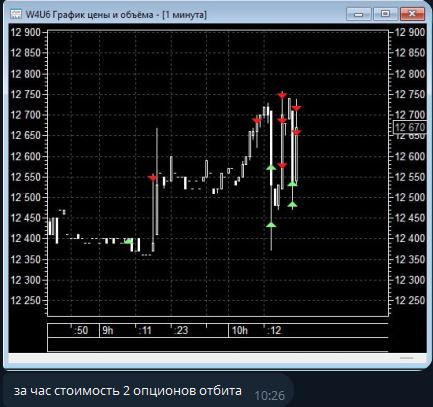Image resolution: width=433 pixels, height=407 pixels.
Task: Click the message timestamp 10:26
Action: tap(270, 395)
